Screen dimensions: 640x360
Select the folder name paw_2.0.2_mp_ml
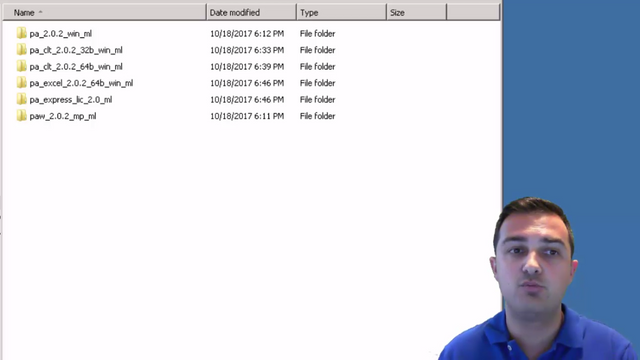[x=63, y=116]
